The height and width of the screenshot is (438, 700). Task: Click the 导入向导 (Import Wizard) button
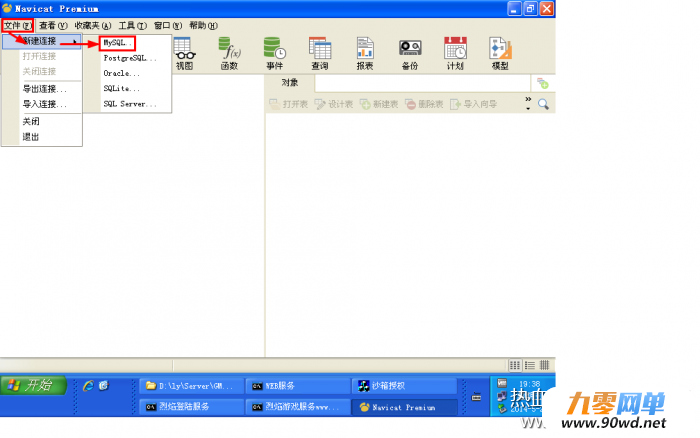[474, 104]
